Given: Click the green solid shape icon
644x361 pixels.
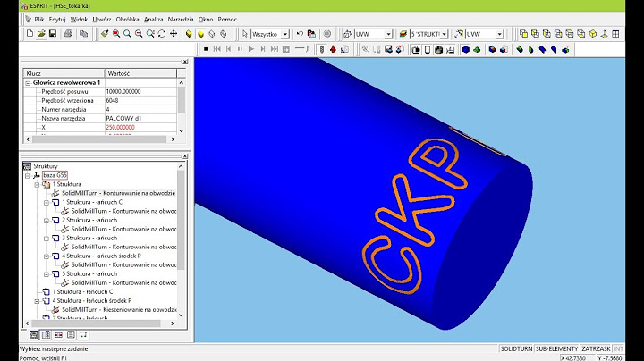Looking at the screenshot, I should click(x=477, y=49).
